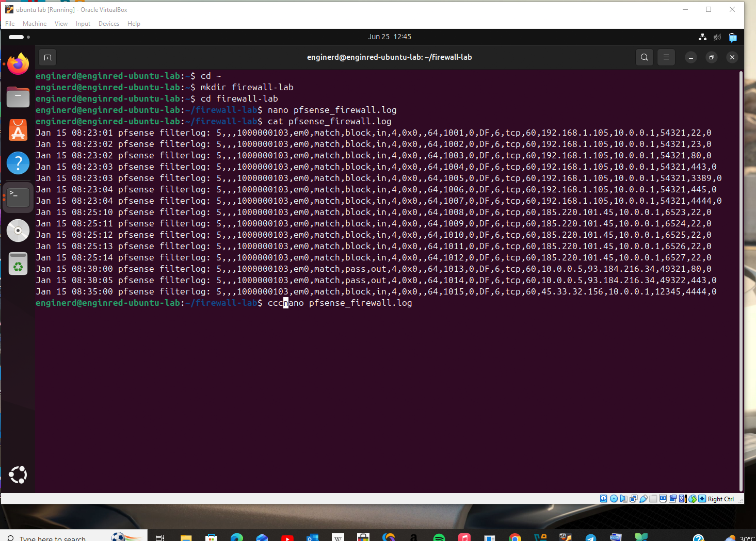Click IP 185.220.101.45 in the 08:25:10 line
Image resolution: width=756 pixels, height=541 pixels.
click(577, 212)
